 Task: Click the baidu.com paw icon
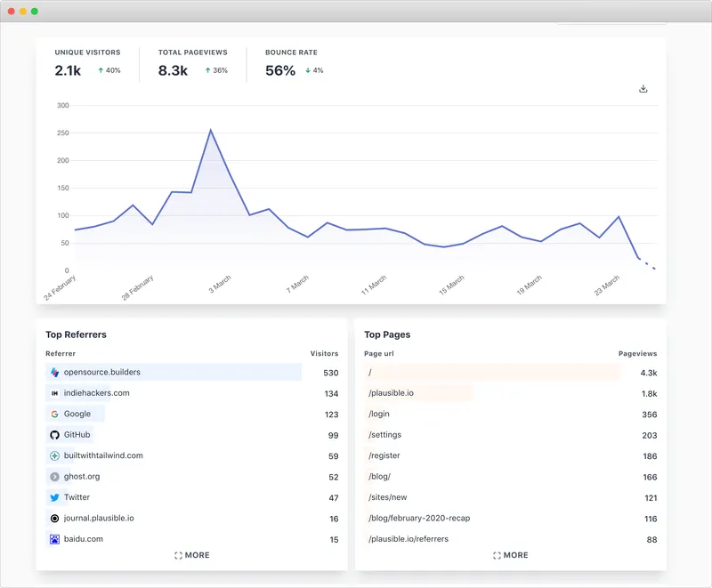[54, 539]
